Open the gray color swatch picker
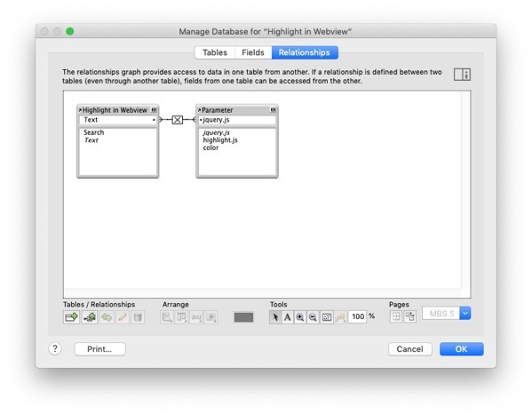This screenshot has height=415, width=532. coord(243,317)
